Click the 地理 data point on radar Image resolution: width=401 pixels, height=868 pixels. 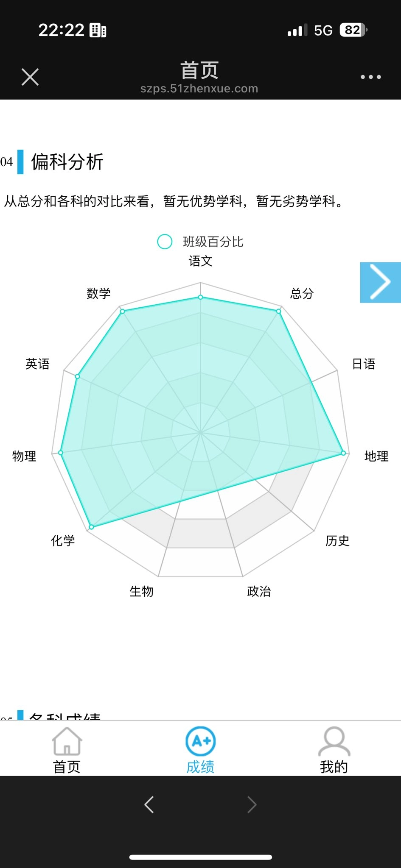(x=343, y=453)
